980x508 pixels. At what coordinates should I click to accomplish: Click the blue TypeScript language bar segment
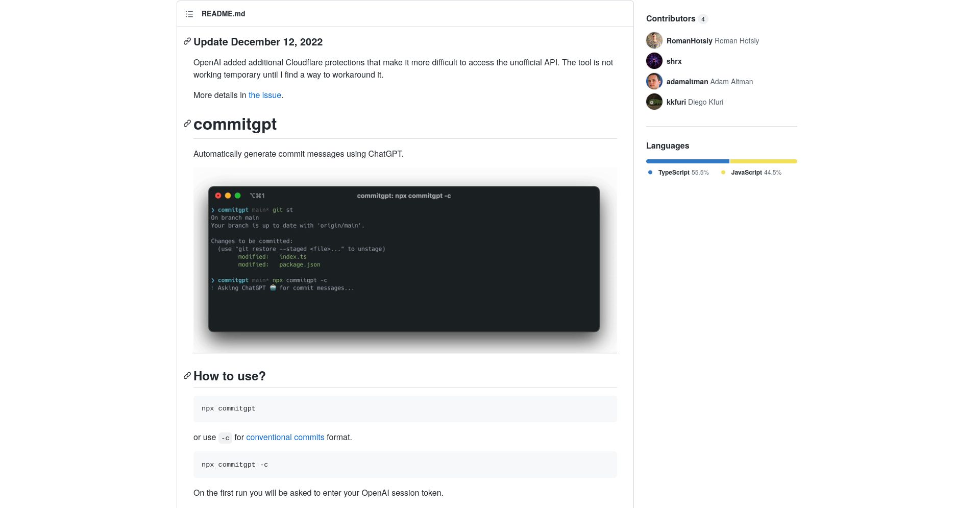pyautogui.click(x=688, y=161)
